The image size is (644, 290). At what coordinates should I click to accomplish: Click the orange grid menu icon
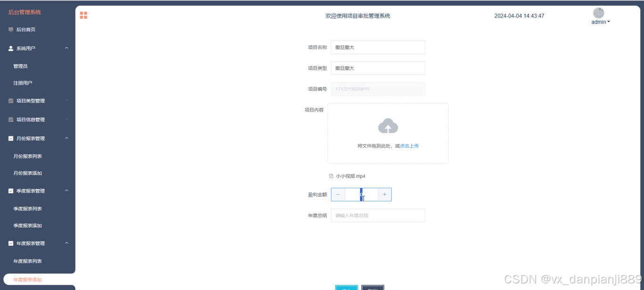83,16
